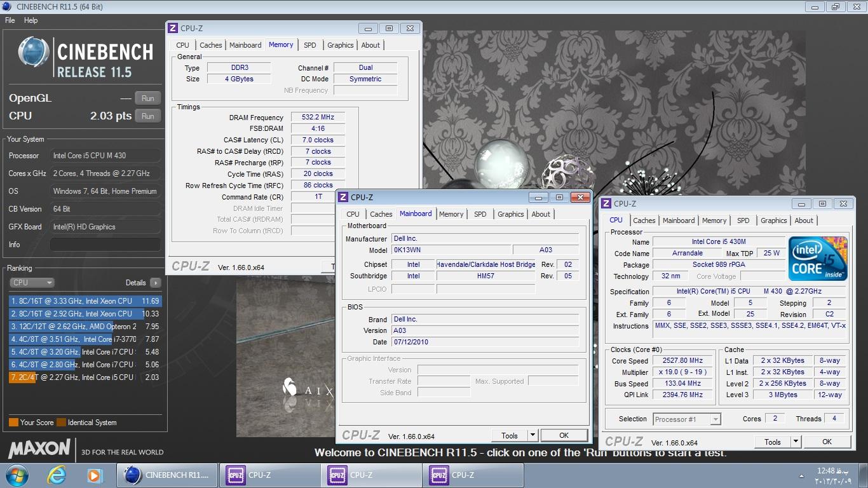
Task: Open Mainboard tab in Memory CPU-Z window
Action: (x=245, y=45)
